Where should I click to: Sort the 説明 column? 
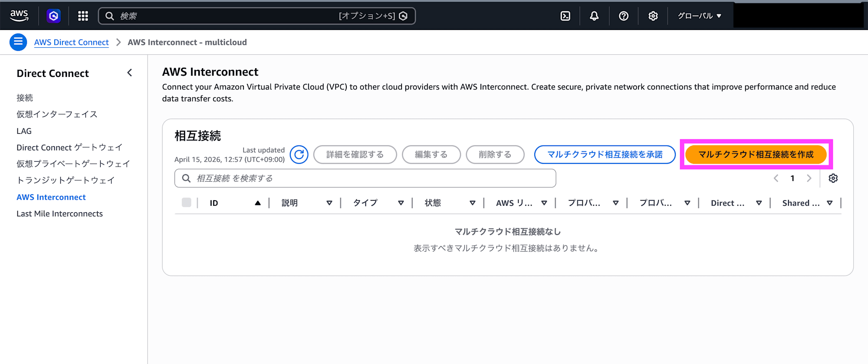[329, 203]
